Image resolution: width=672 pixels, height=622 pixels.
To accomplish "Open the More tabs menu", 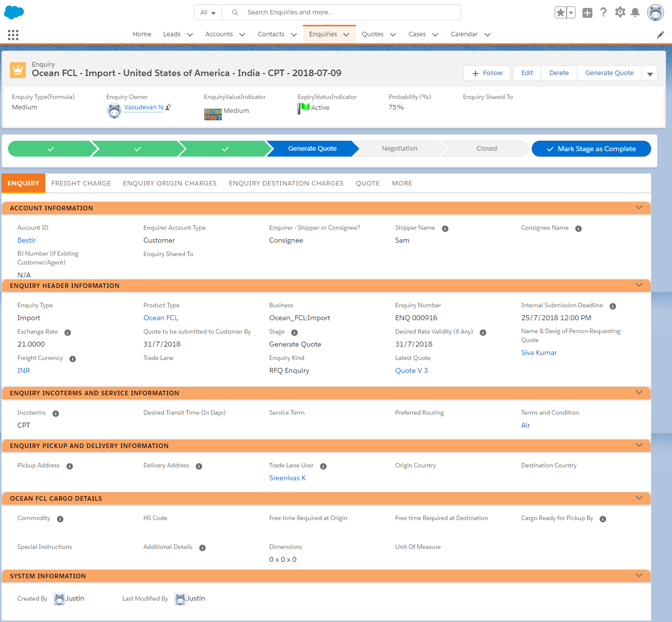I will (402, 183).
